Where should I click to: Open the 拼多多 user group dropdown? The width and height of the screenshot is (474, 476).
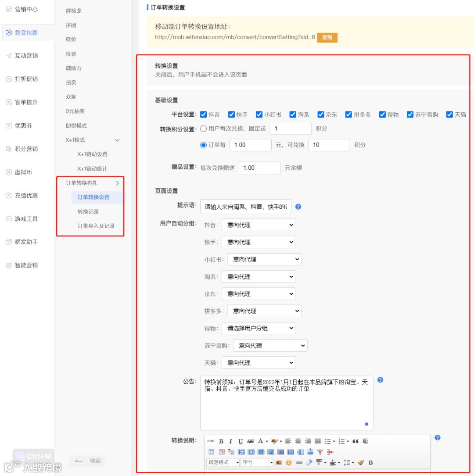pos(265,311)
